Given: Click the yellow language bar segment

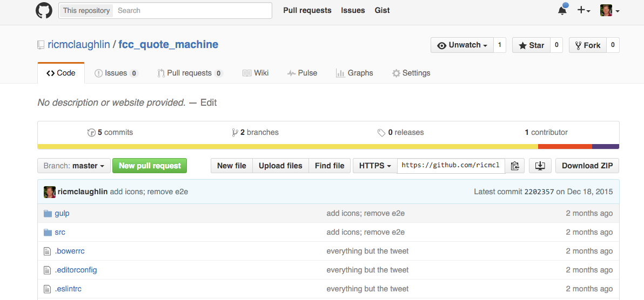Looking at the screenshot, I should [x=287, y=147].
